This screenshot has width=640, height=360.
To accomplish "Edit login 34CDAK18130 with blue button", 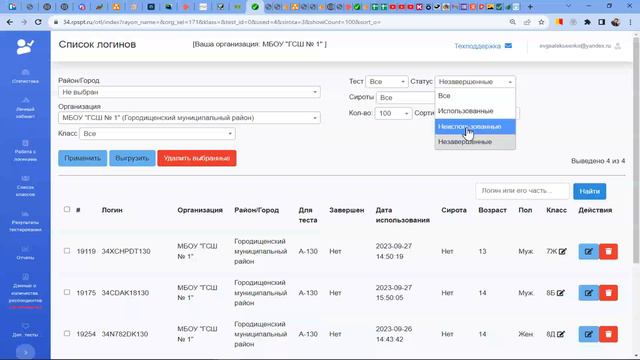I will (589, 293).
